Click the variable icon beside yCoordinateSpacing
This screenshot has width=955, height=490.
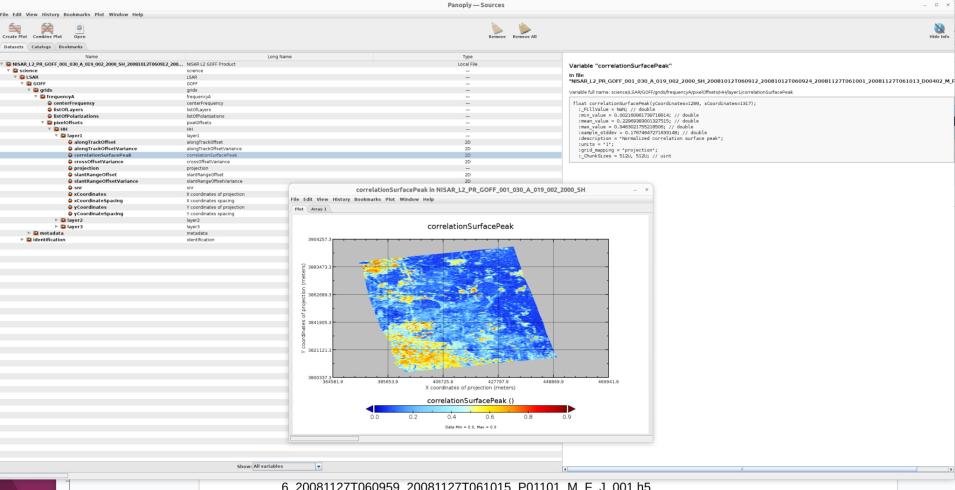(x=71, y=214)
